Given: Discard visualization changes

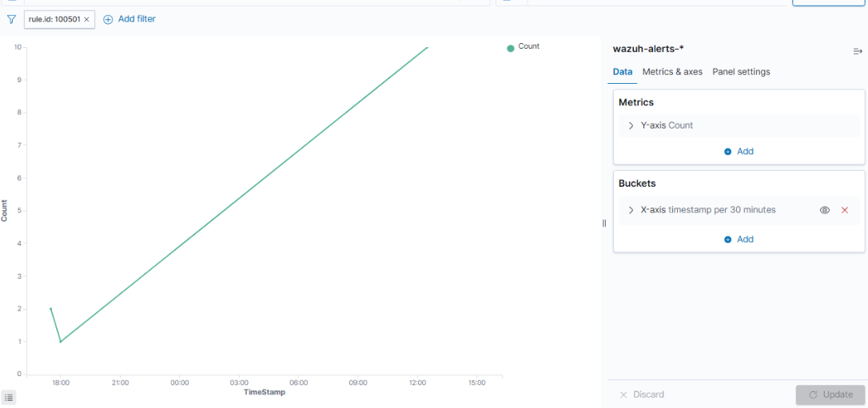Looking at the screenshot, I should (x=642, y=394).
